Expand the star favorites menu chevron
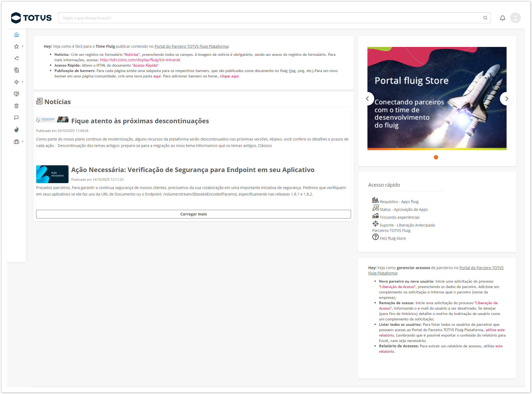The height and width of the screenshot is (394, 532). [x=23, y=46]
